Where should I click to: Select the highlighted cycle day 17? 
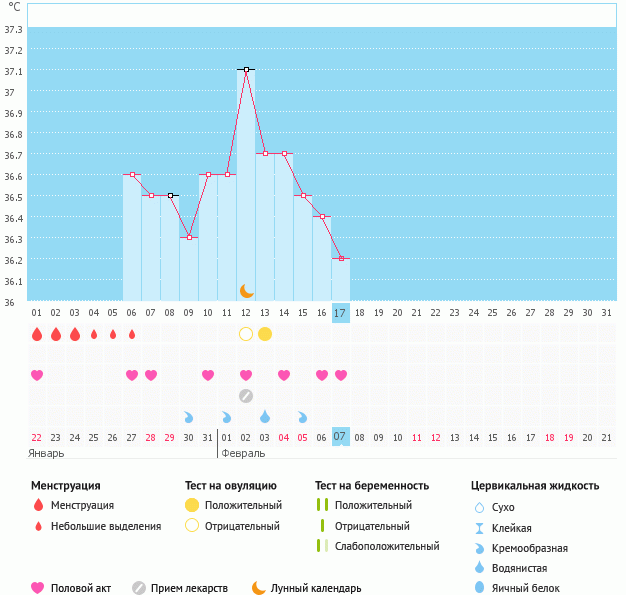pyautogui.click(x=341, y=313)
